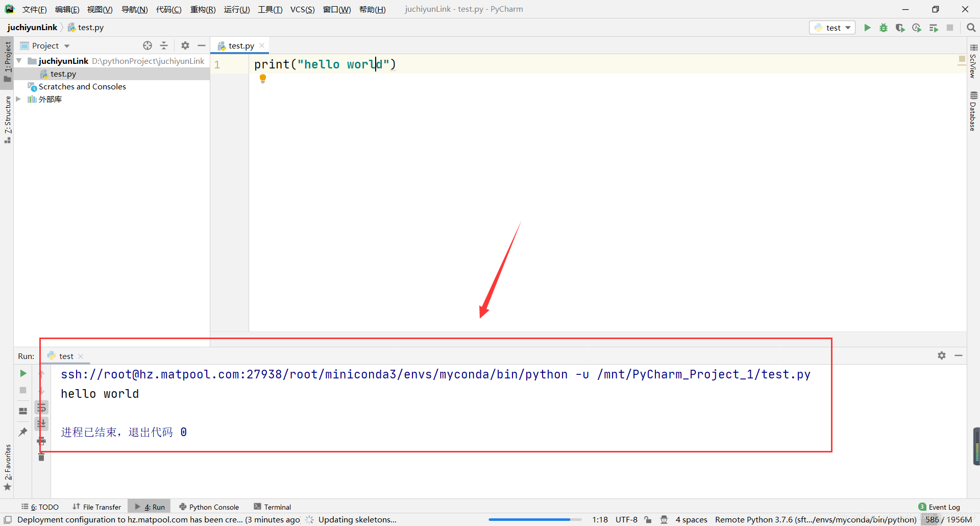Open the Z: Structure side tab

click(x=7, y=119)
